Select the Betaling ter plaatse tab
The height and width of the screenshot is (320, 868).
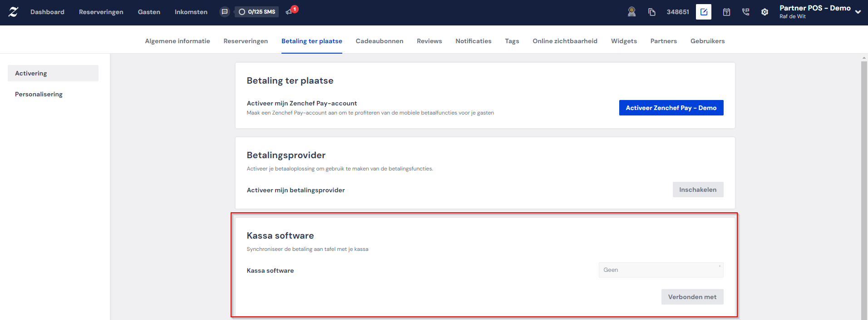tap(312, 41)
